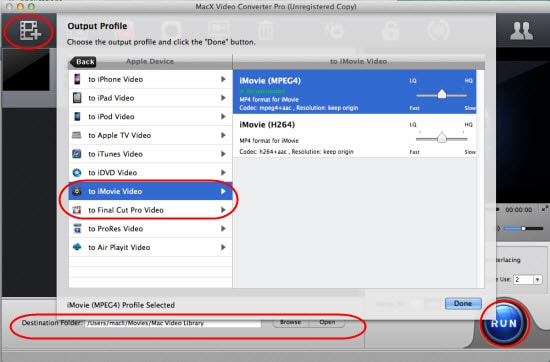Image resolution: width=550 pixels, height=362 pixels.
Task: Open the user accounts icon at top right
Action: (521, 31)
